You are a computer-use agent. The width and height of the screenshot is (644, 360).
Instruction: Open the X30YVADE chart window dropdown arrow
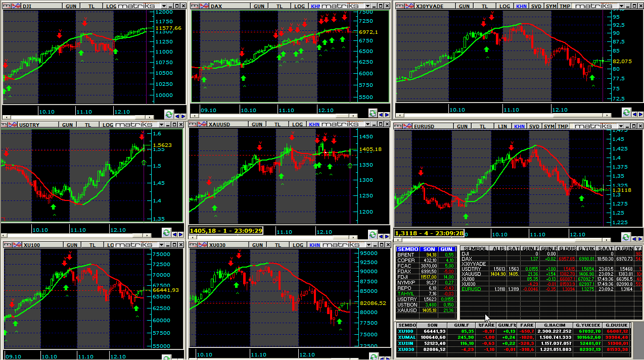pyautogui.click(x=621, y=6)
